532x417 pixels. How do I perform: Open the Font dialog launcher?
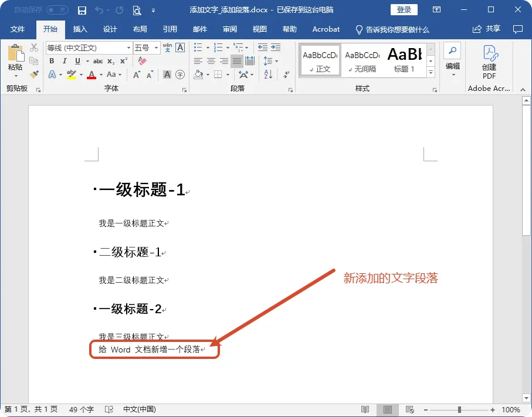(x=184, y=90)
